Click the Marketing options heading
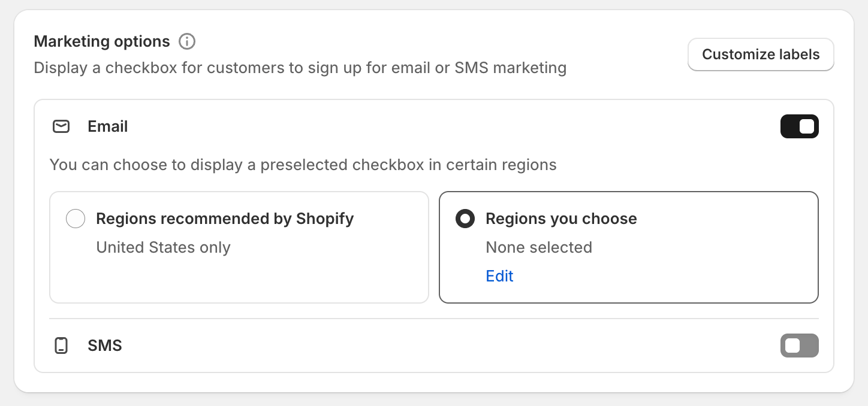The height and width of the screenshot is (406, 868). [102, 41]
